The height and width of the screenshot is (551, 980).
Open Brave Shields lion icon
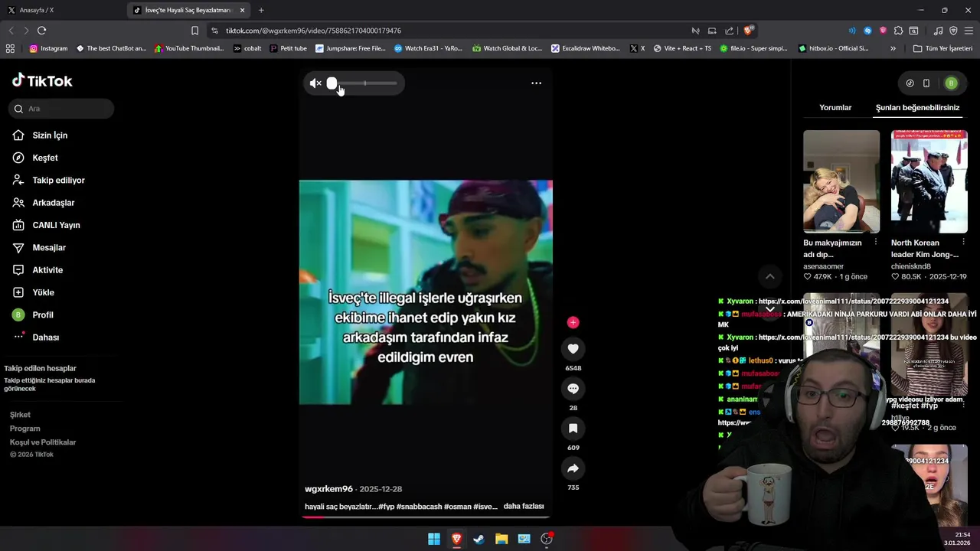748,31
